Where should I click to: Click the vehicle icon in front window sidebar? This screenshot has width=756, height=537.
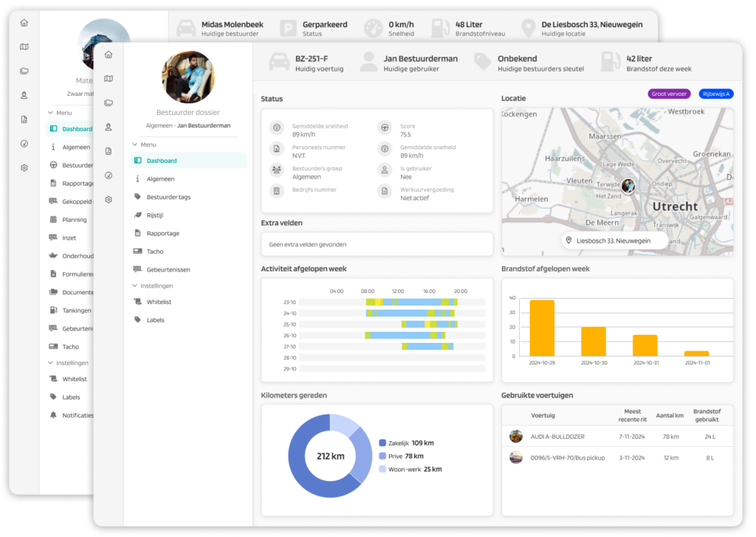(109, 103)
